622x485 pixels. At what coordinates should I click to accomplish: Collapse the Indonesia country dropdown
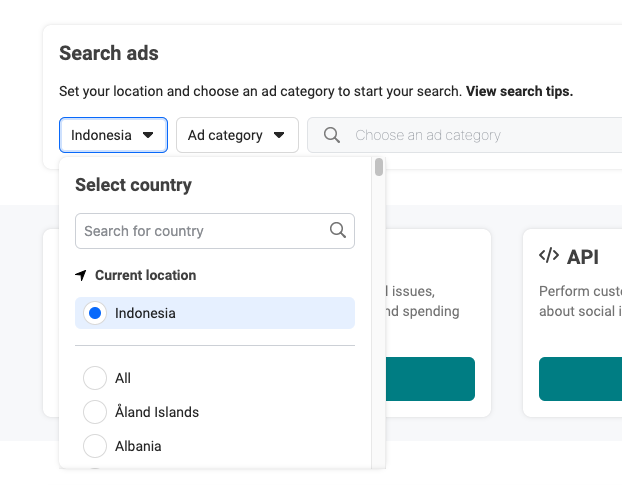point(113,135)
